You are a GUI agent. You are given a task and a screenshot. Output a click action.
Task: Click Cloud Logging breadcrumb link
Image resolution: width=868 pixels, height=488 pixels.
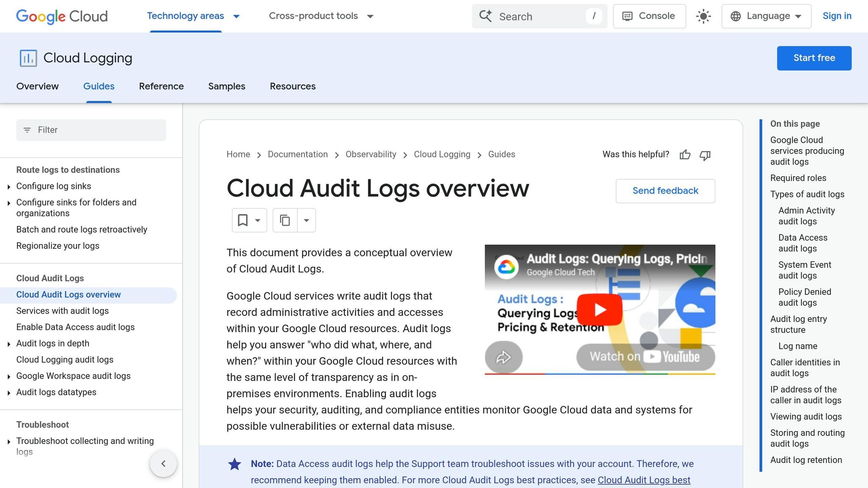(x=442, y=155)
